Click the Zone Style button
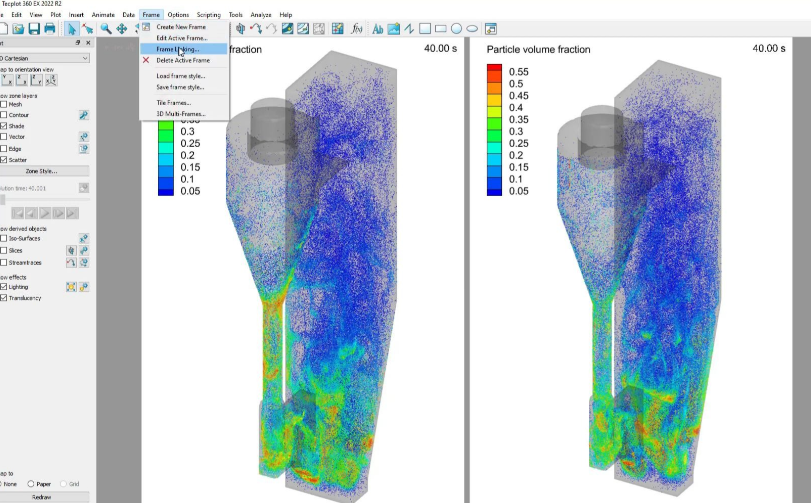Viewport: 811px width, 503px height. click(x=41, y=171)
